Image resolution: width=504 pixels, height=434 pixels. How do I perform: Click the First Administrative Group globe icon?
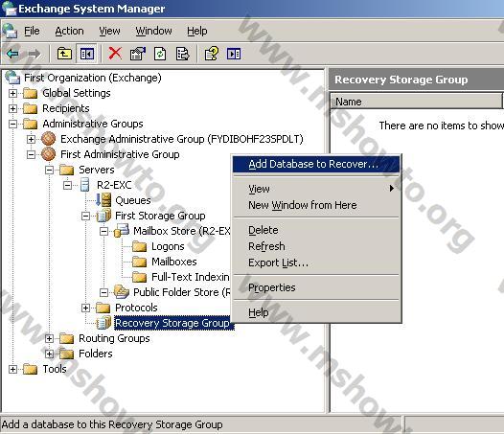(x=49, y=154)
